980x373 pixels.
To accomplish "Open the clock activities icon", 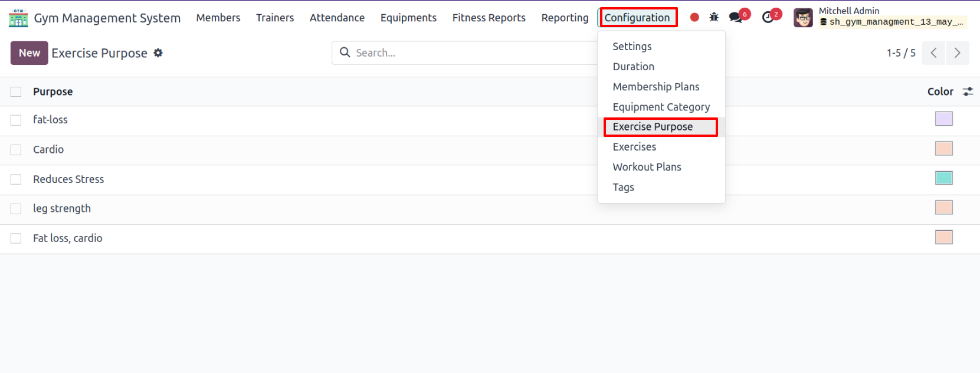I will [x=768, y=17].
